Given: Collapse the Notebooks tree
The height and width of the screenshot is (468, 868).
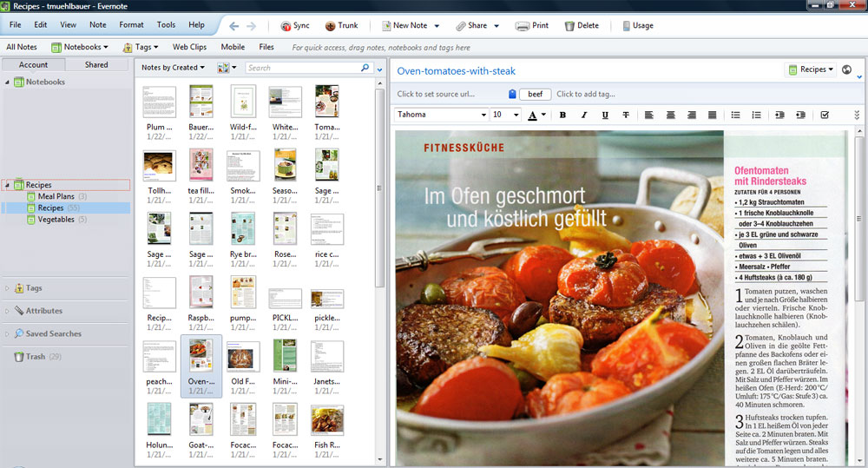Looking at the screenshot, I should pyautogui.click(x=7, y=82).
